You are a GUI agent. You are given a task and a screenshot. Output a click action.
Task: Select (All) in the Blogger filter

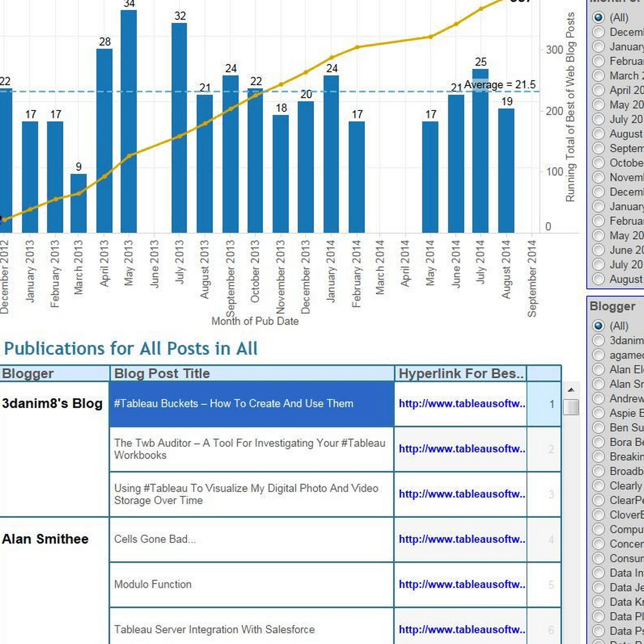point(598,326)
